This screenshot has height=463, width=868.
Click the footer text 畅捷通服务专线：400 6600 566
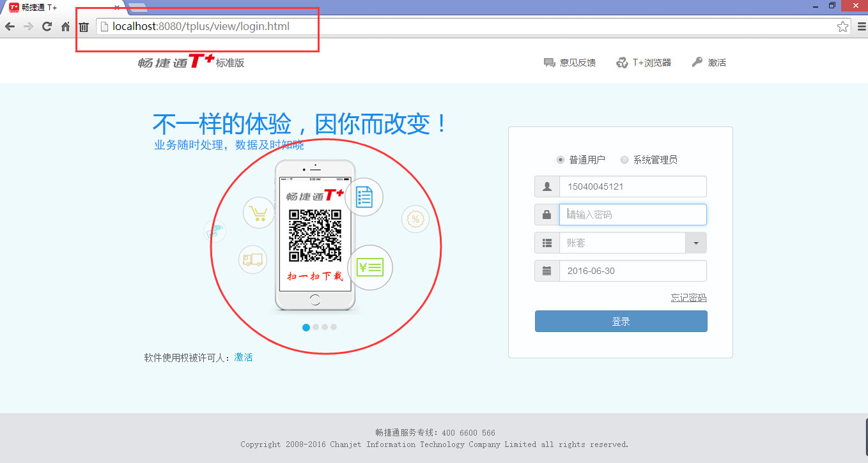coord(435,433)
